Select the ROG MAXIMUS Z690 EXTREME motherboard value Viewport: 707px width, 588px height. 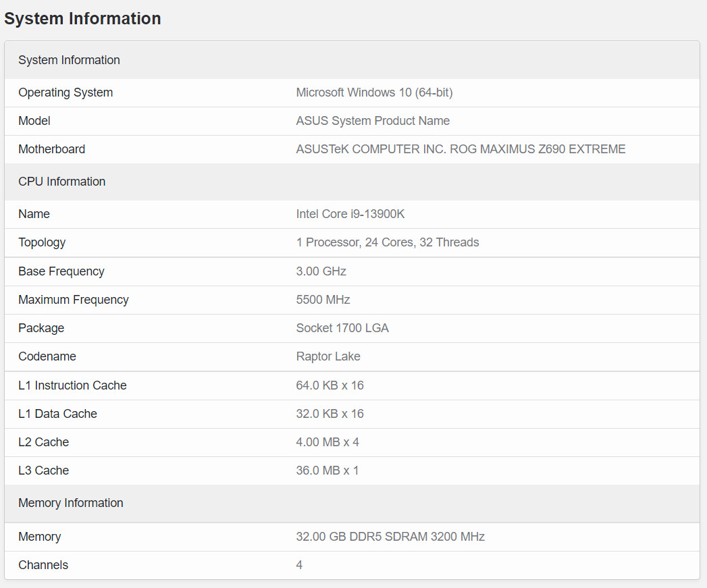click(461, 149)
